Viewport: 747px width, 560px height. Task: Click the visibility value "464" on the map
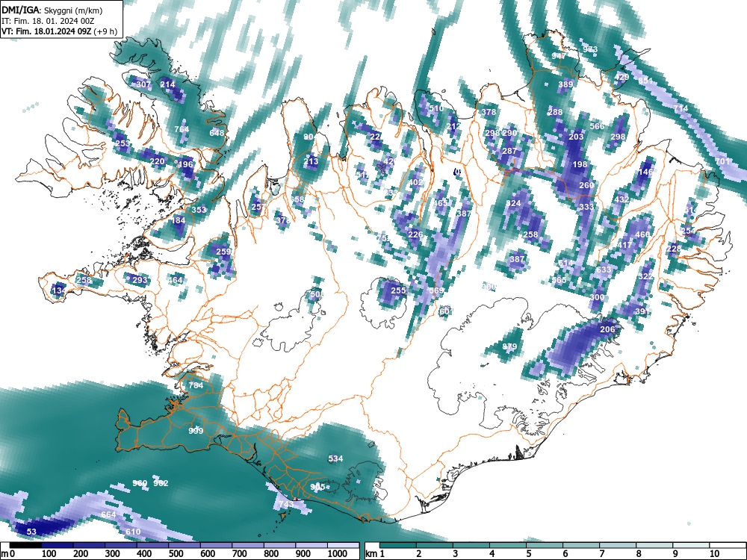point(175,279)
